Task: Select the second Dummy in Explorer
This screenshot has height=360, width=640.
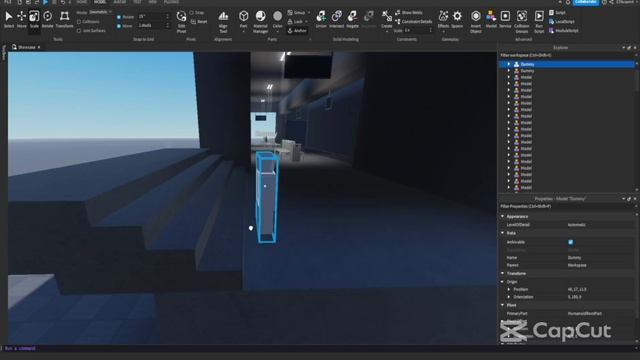Action: coord(527,71)
